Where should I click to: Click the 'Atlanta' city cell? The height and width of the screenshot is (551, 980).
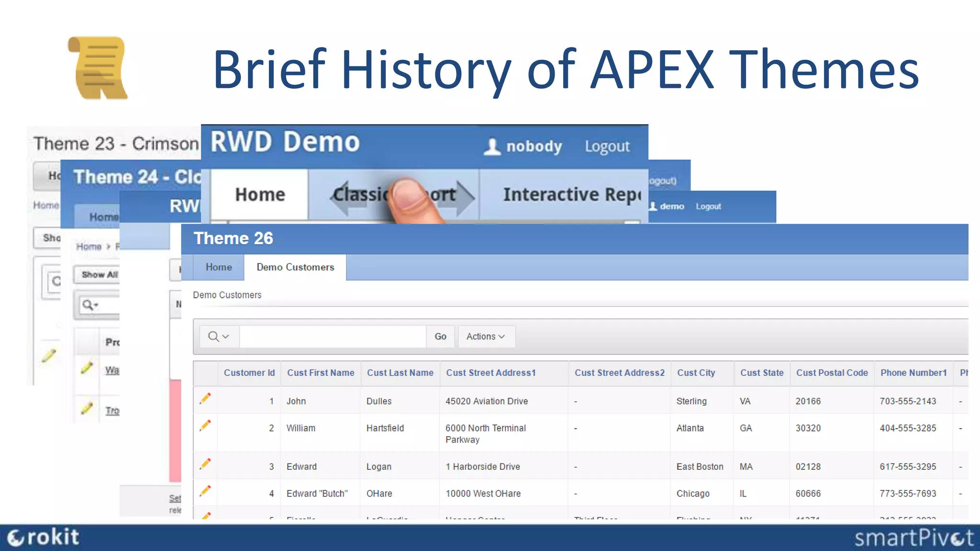(690, 428)
